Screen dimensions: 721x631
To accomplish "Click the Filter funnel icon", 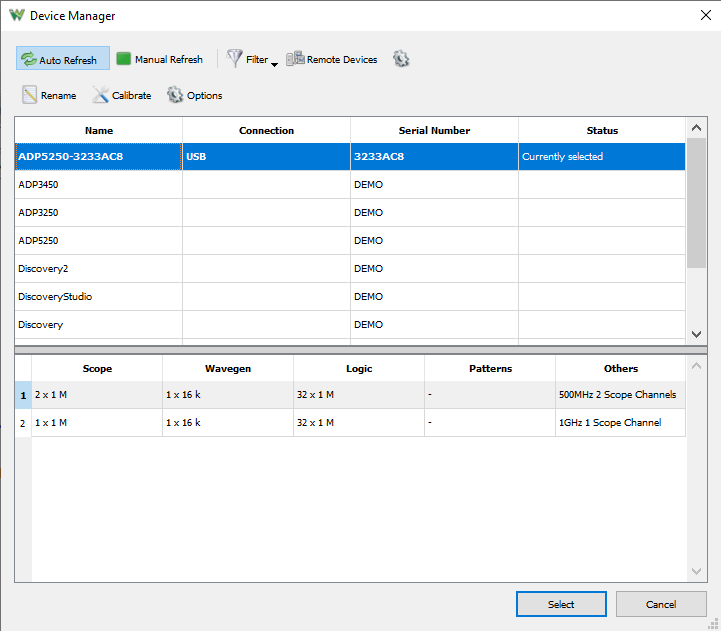I will click(x=235, y=58).
